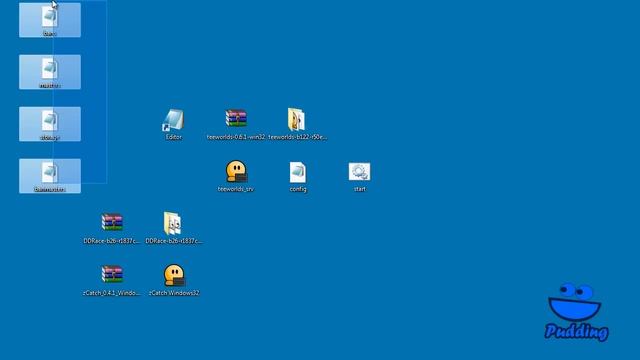Select the teeworlds-0.6.1-win32 archive icon
Viewport: 640px width, 360px height.
(x=236, y=118)
